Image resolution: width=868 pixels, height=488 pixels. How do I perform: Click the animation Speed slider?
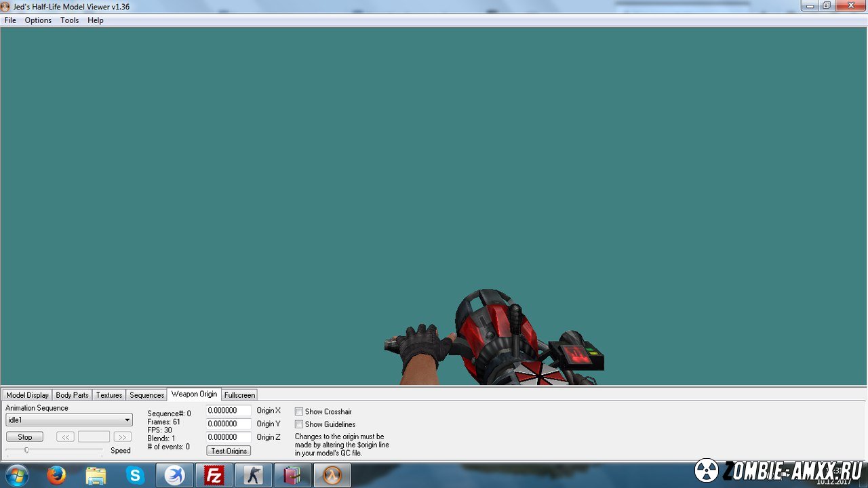click(54, 450)
